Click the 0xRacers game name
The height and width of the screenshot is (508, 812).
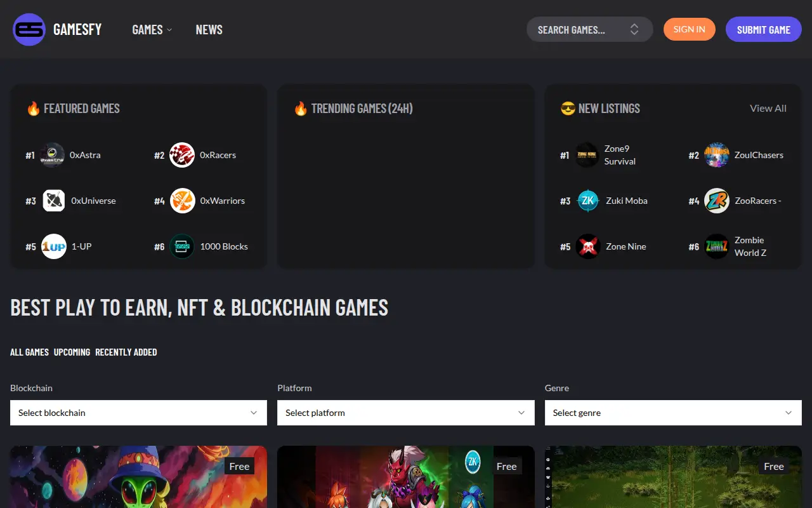(x=218, y=155)
